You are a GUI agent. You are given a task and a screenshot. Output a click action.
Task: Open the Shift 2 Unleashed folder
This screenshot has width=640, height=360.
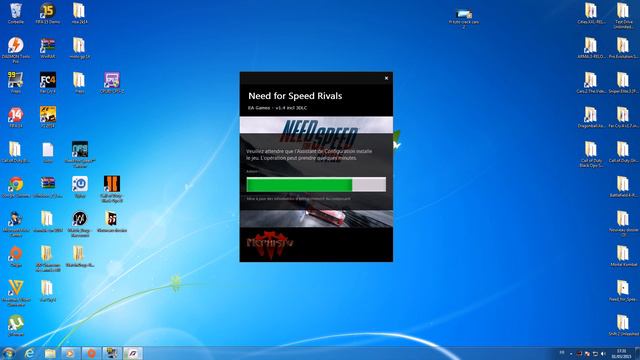[x=623, y=326]
